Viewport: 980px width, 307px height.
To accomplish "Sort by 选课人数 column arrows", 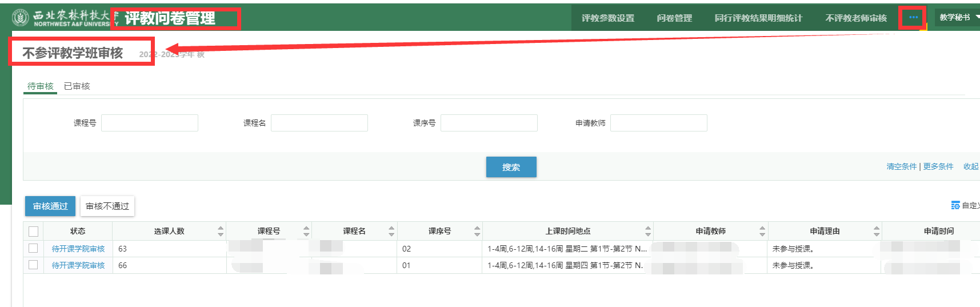I will point(221,231).
